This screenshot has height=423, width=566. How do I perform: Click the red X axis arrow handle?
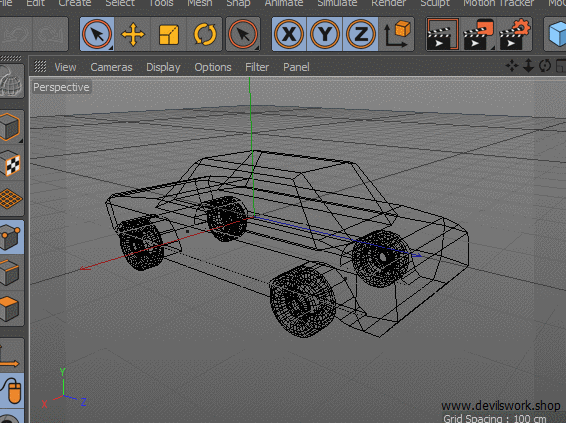pyautogui.click(x=85, y=268)
